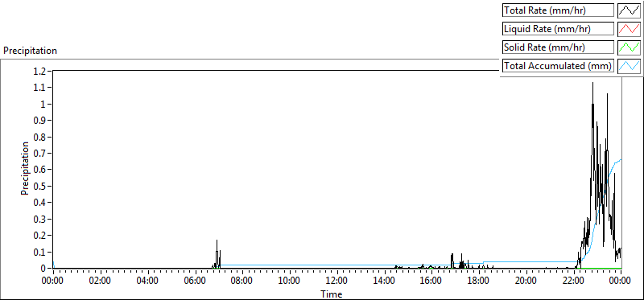Click the 02:00 time axis label
Screen dimensions: 644x300
pyautogui.click(x=100, y=281)
